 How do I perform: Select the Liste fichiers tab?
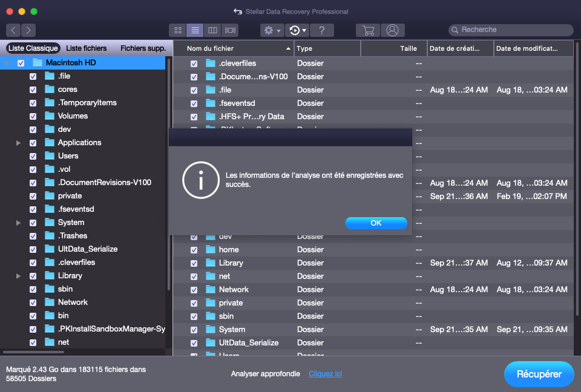pos(87,48)
